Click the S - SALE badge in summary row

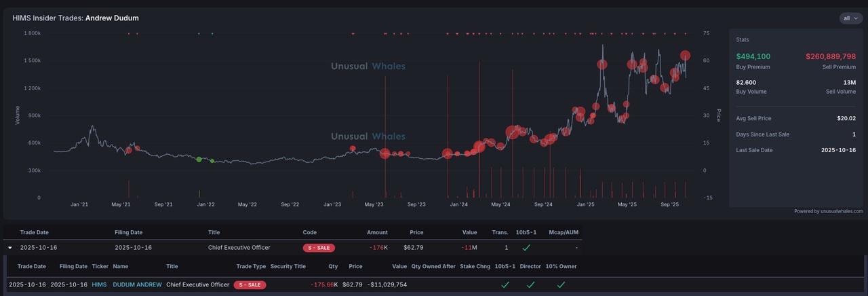point(319,248)
